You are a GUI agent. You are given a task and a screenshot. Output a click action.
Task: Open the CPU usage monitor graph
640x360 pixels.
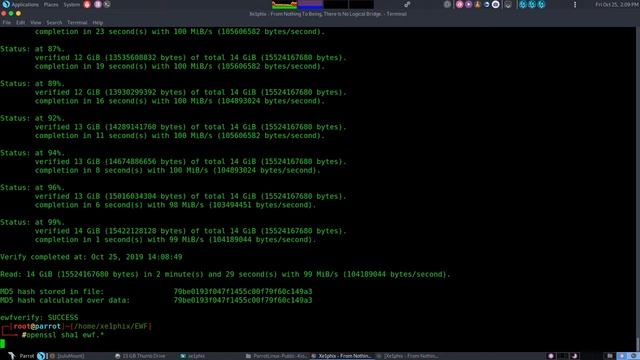click(284, 4)
